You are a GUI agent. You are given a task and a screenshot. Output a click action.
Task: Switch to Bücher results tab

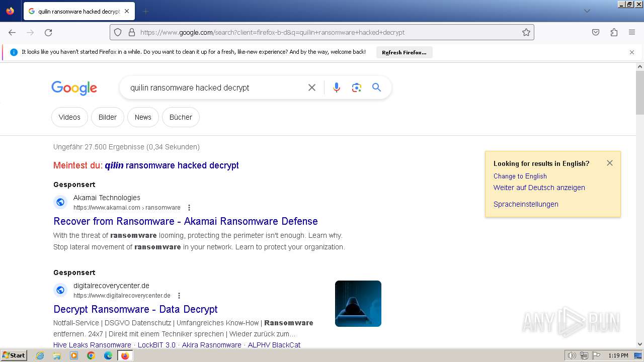pos(181,117)
